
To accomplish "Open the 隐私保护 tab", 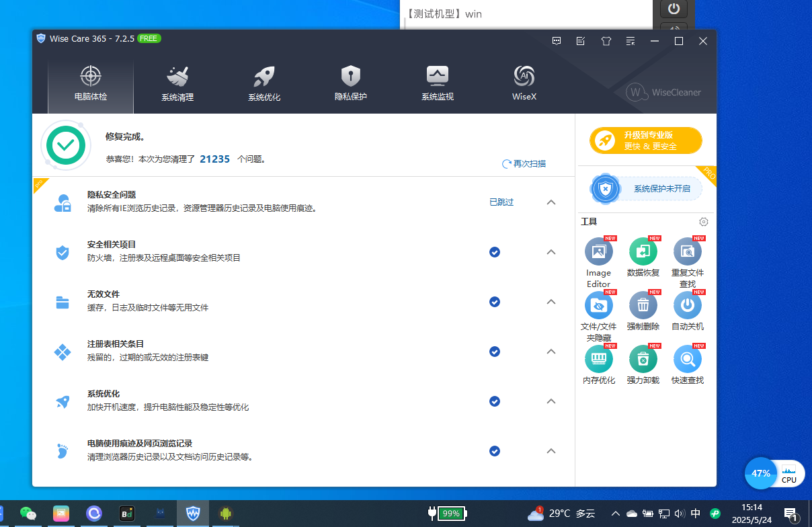I will click(351, 83).
